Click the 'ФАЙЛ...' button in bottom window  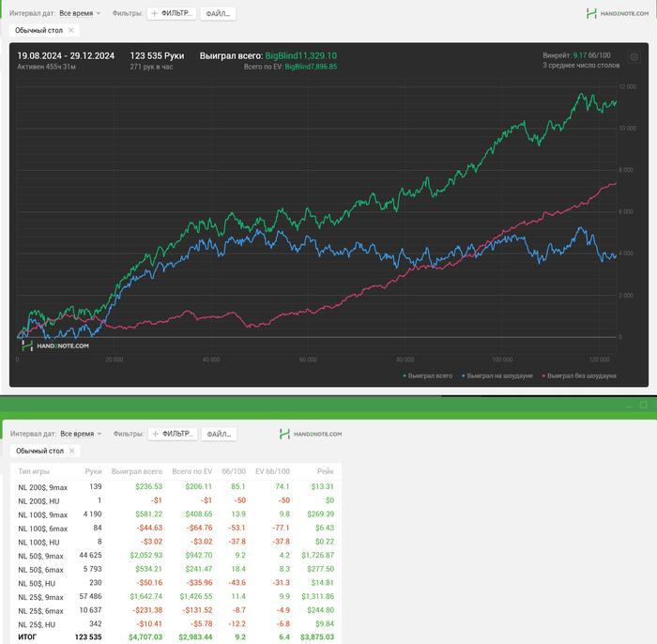[219, 434]
